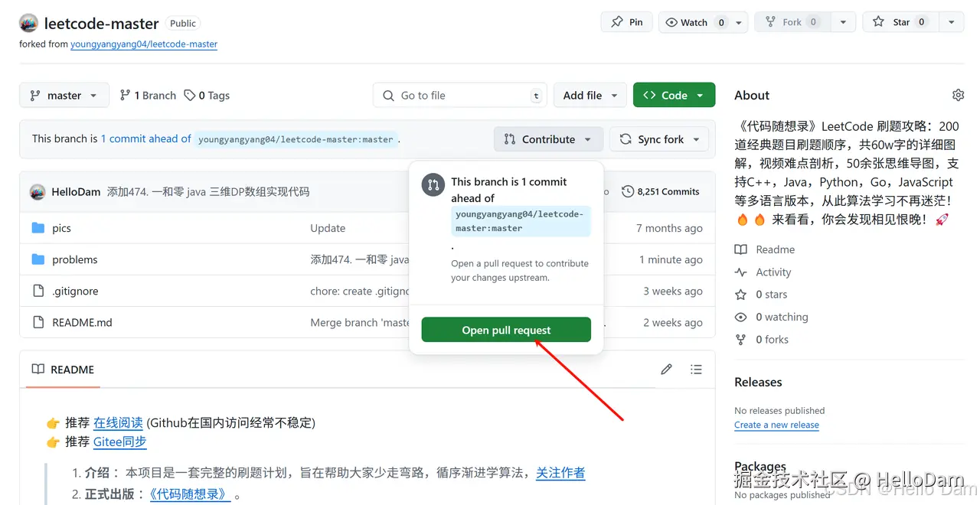This screenshot has width=980, height=505.
Task: View 1 Branch link
Action: point(148,96)
